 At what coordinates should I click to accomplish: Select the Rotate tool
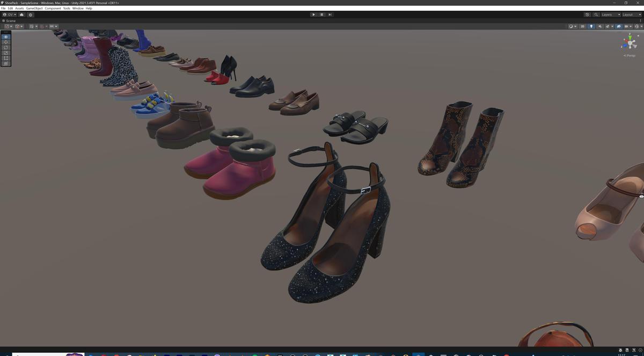click(5, 47)
